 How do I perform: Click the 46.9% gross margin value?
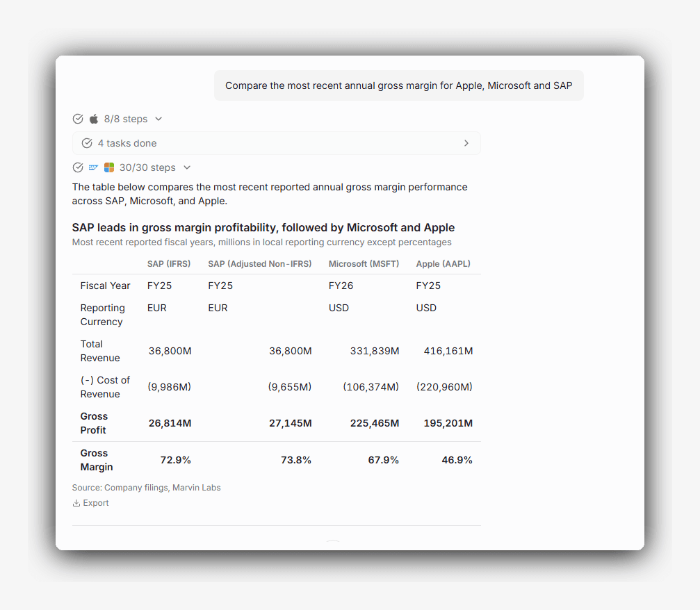(457, 460)
